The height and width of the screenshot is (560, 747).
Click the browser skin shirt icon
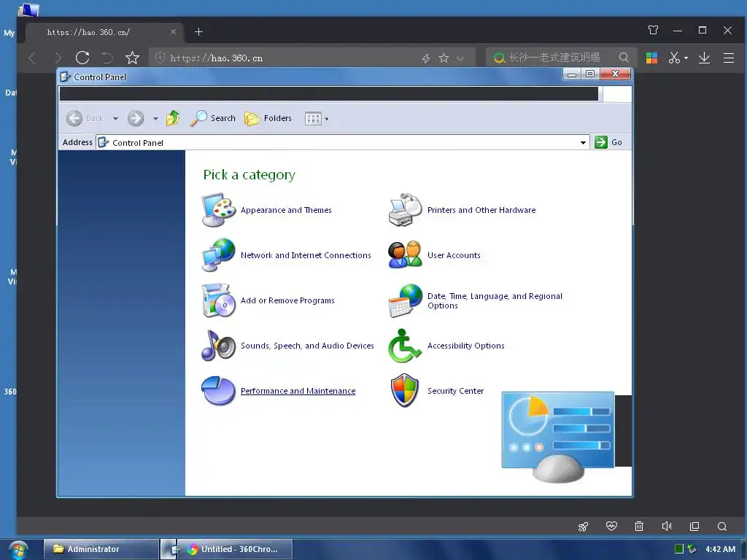coord(653,30)
